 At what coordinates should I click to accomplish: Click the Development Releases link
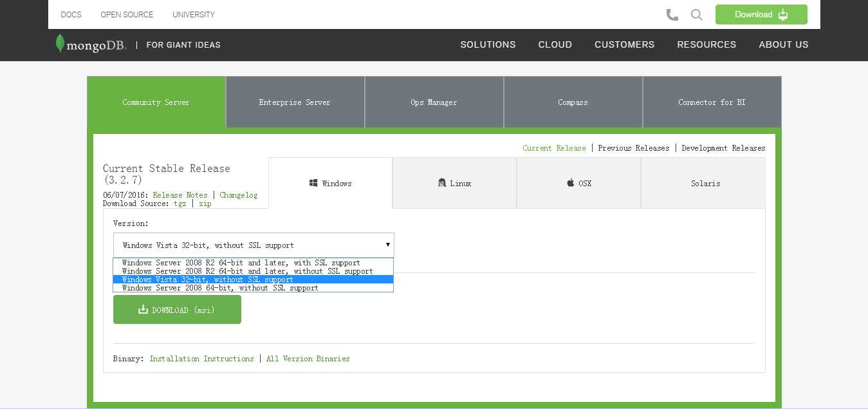[723, 148]
